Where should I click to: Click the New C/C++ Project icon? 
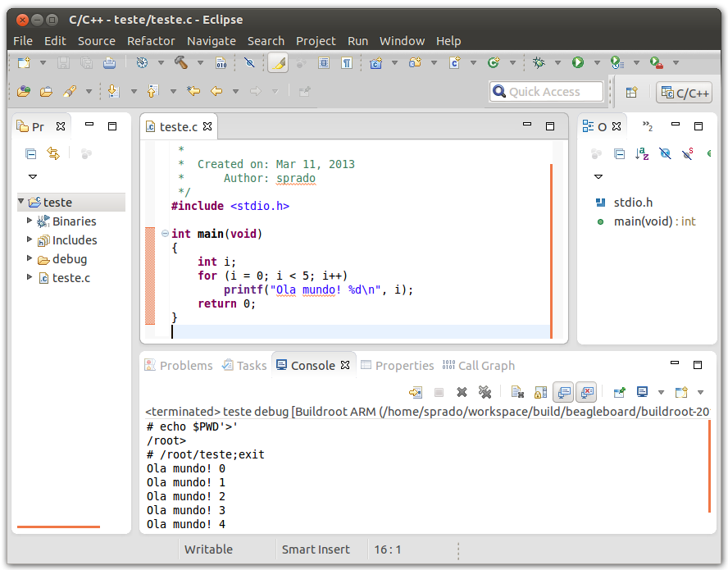pyautogui.click(x=375, y=62)
